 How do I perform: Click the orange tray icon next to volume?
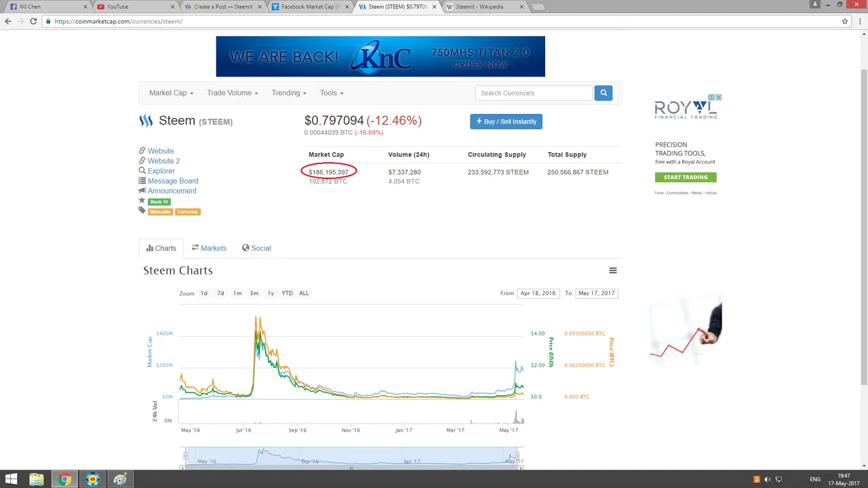pyautogui.click(x=757, y=479)
